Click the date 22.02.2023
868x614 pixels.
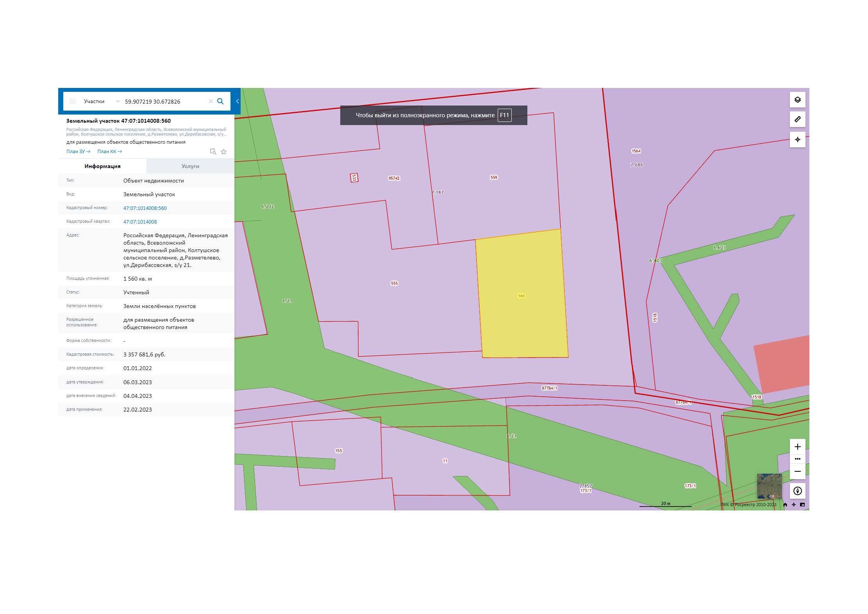(138, 410)
